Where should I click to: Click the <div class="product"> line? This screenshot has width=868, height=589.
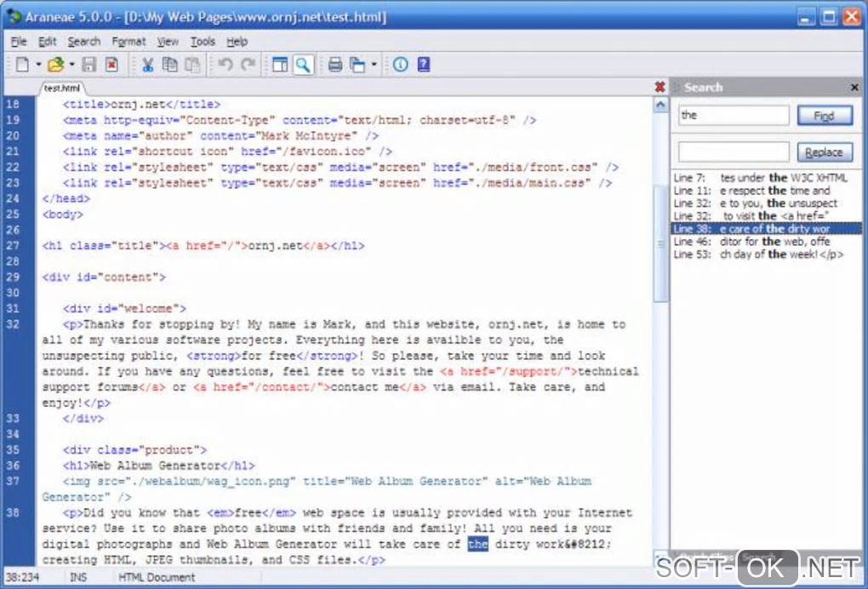pyautogui.click(x=135, y=450)
